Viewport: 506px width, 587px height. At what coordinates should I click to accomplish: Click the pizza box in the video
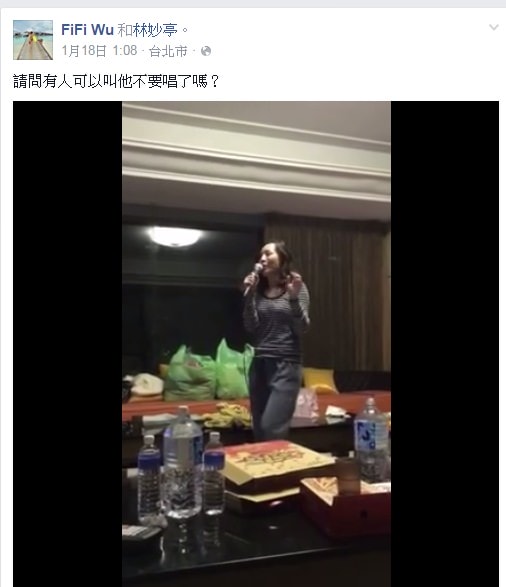[x=277, y=461]
